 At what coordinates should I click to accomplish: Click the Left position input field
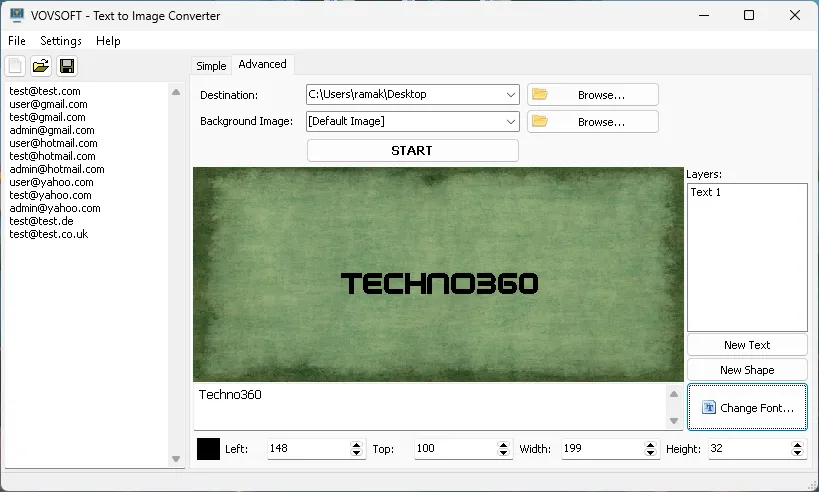[307, 449]
